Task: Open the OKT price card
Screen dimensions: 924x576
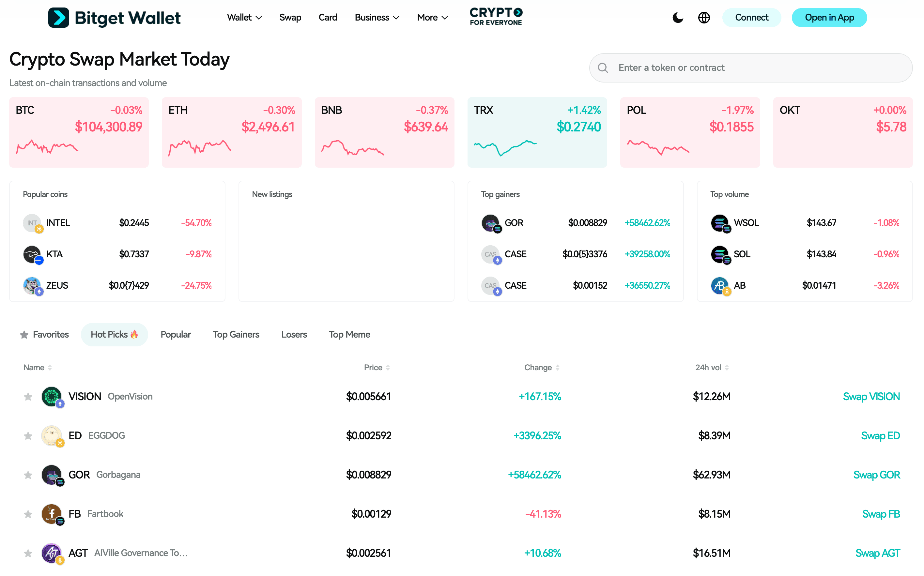Action: tap(843, 132)
